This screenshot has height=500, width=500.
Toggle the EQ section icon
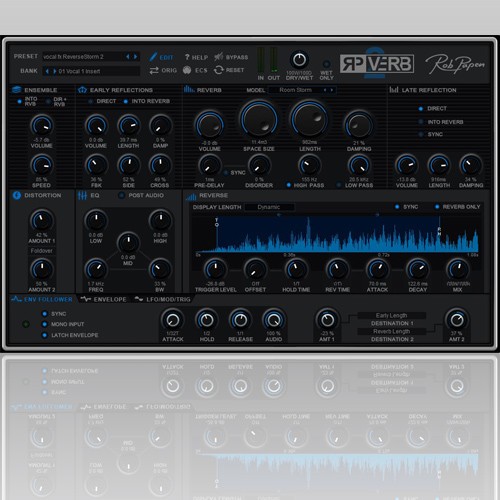[82, 195]
